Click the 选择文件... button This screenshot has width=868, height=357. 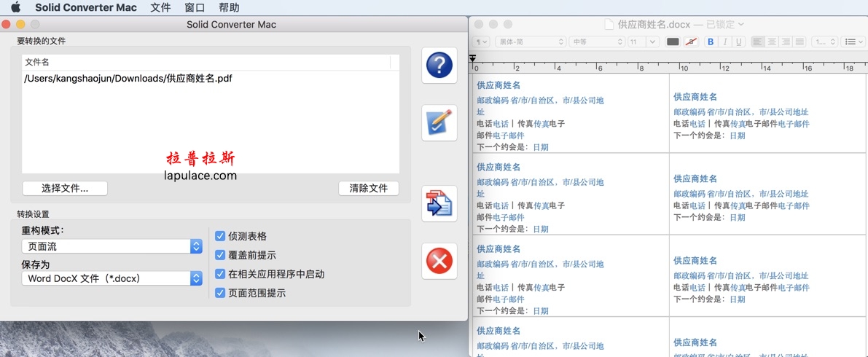click(x=65, y=188)
